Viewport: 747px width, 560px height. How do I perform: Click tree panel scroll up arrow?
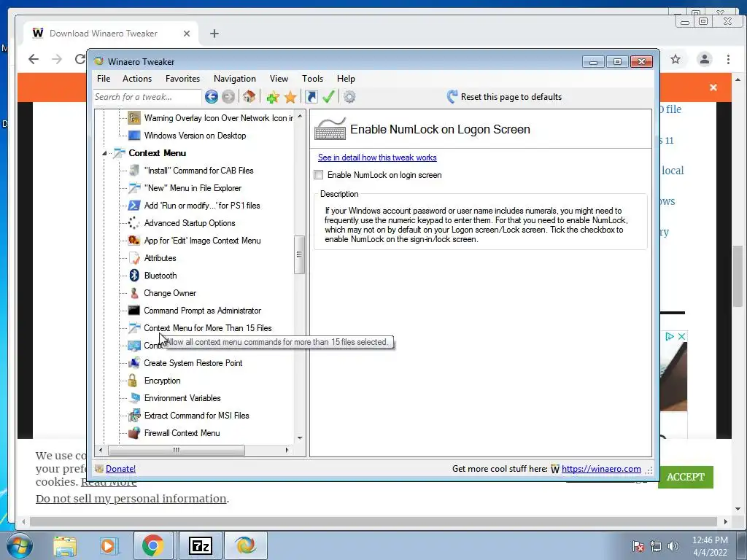tap(300, 116)
